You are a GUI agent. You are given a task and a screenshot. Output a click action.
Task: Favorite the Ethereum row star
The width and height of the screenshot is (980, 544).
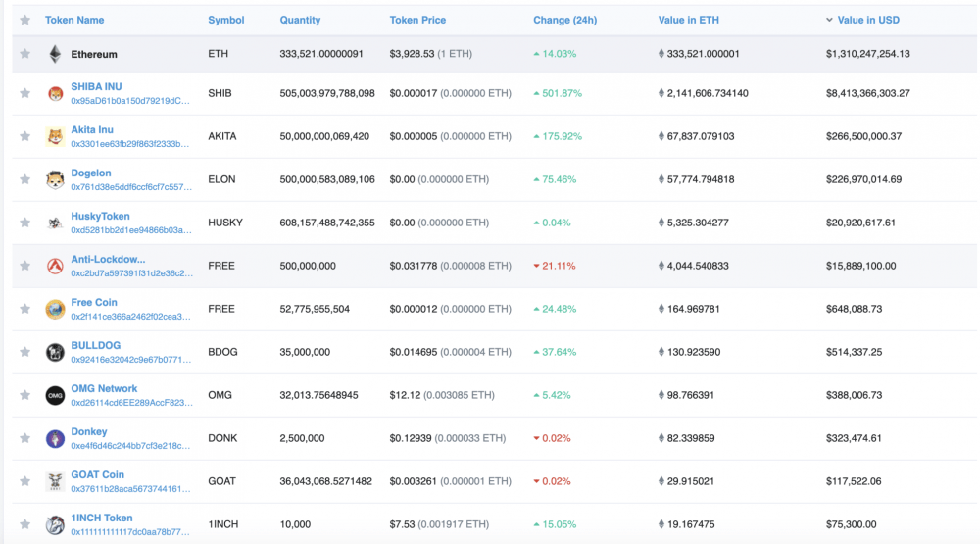click(25, 54)
